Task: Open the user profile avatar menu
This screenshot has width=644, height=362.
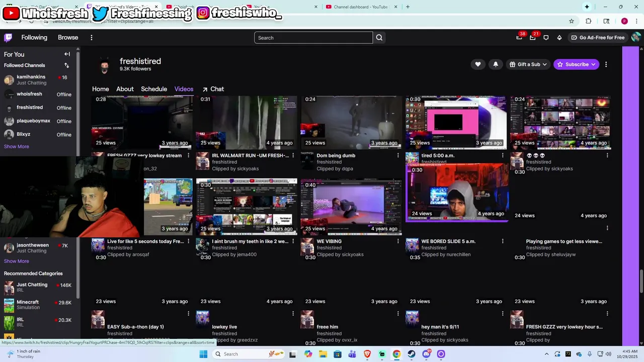Action: click(x=636, y=37)
